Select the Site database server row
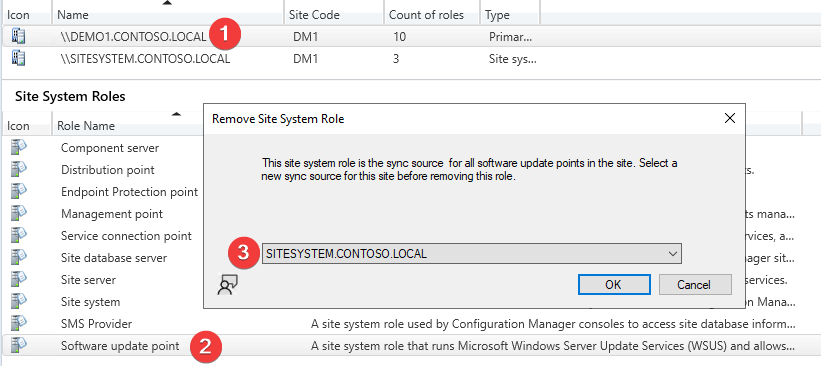Image resolution: width=821 pixels, height=366 pixels. pyautogui.click(x=114, y=258)
